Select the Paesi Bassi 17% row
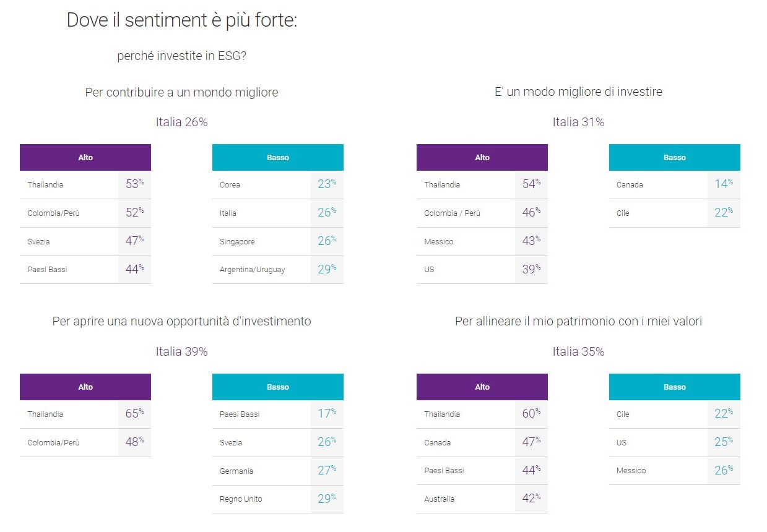The height and width of the screenshot is (532, 767). pyautogui.click(x=278, y=414)
